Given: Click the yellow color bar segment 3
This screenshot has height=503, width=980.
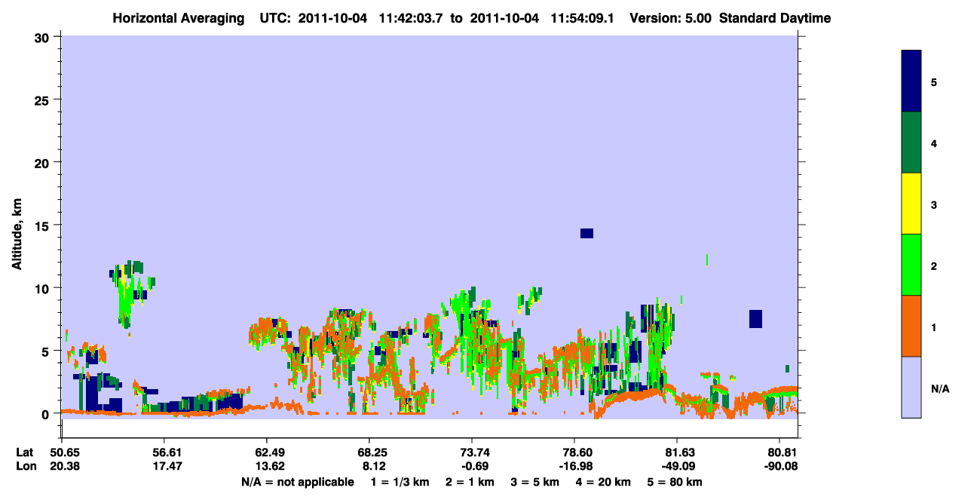Looking at the screenshot, I should coord(911,204).
